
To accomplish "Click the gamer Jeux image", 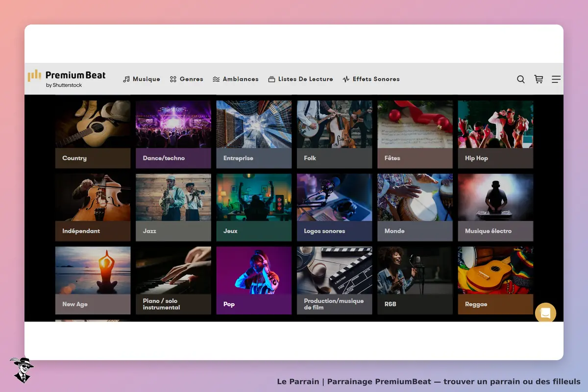I will [x=254, y=197].
